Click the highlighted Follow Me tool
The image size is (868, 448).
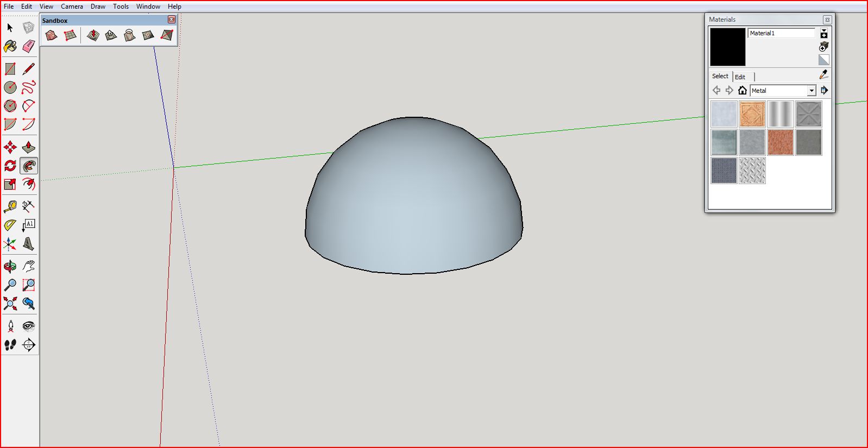28,166
